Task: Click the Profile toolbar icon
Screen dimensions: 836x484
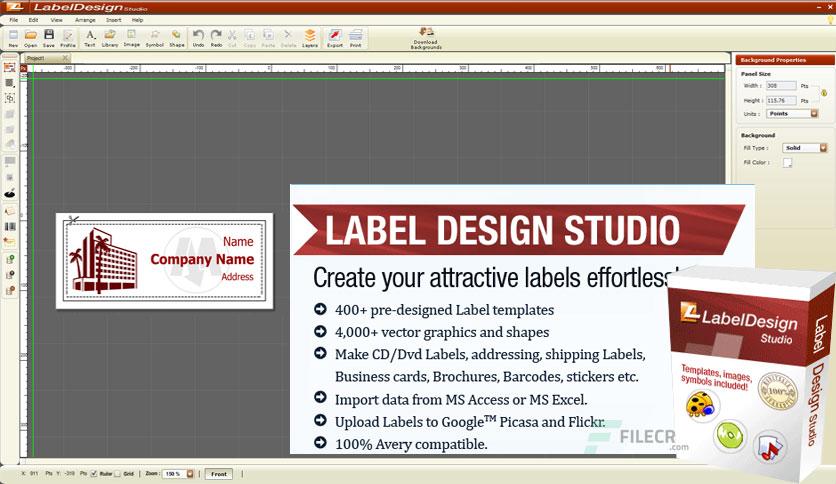Action: click(x=68, y=38)
